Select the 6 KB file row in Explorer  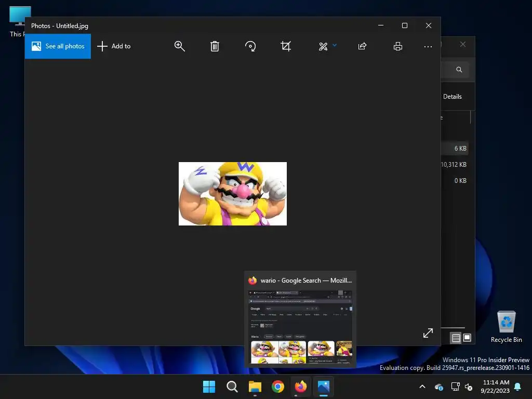click(x=455, y=148)
